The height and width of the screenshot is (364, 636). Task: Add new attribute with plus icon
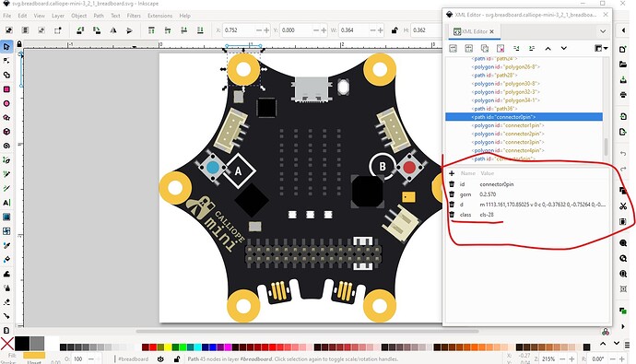(x=452, y=173)
